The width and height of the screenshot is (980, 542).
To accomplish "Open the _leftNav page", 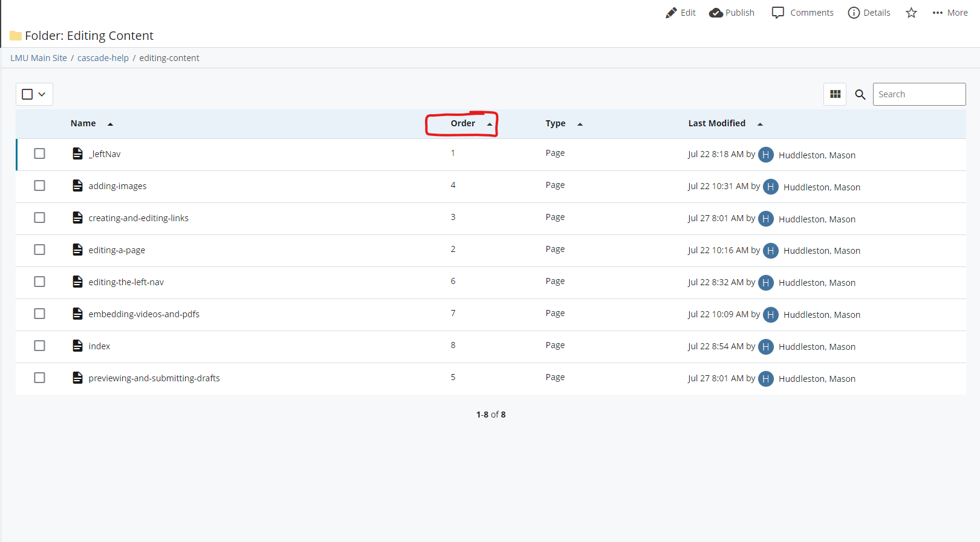I will tap(105, 154).
